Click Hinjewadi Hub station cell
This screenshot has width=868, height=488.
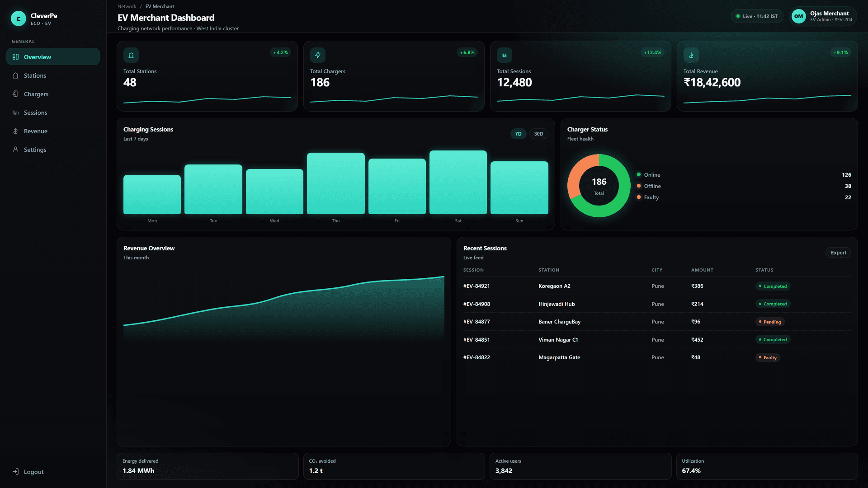(557, 304)
